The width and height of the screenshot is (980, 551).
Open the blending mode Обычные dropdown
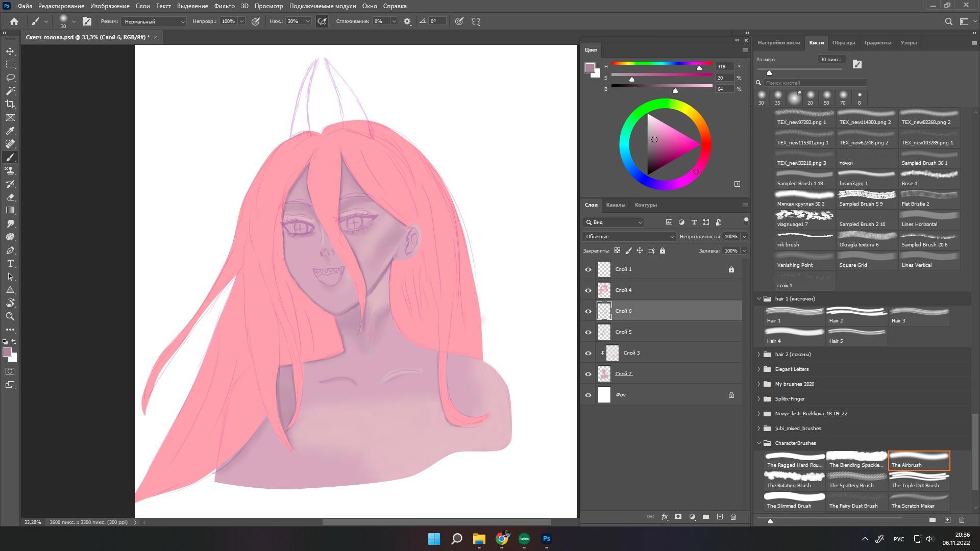click(629, 237)
